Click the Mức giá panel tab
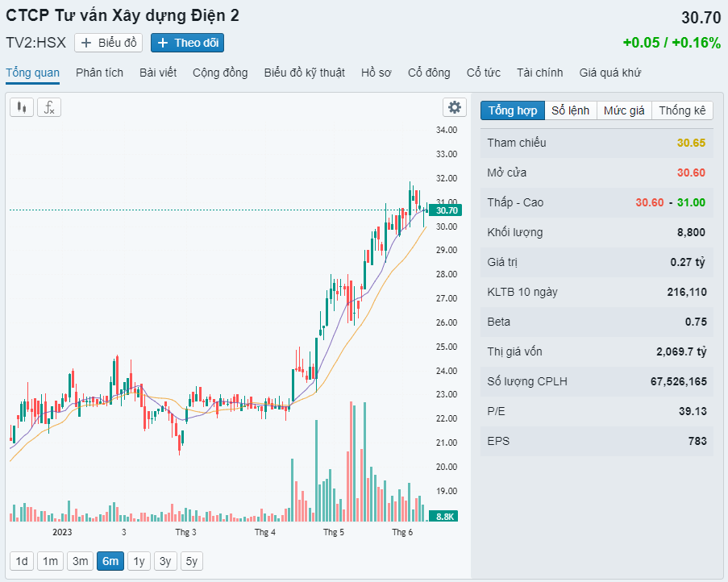Screen dimensions: 728x582 click(625, 110)
